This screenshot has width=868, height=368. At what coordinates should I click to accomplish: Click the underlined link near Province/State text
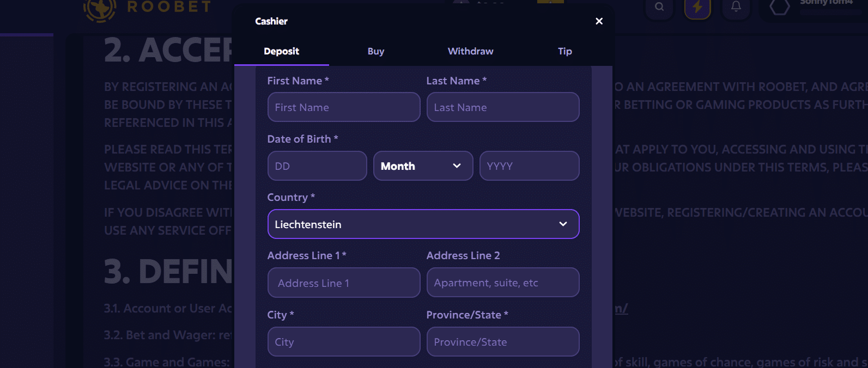click(x=621, y=309)
